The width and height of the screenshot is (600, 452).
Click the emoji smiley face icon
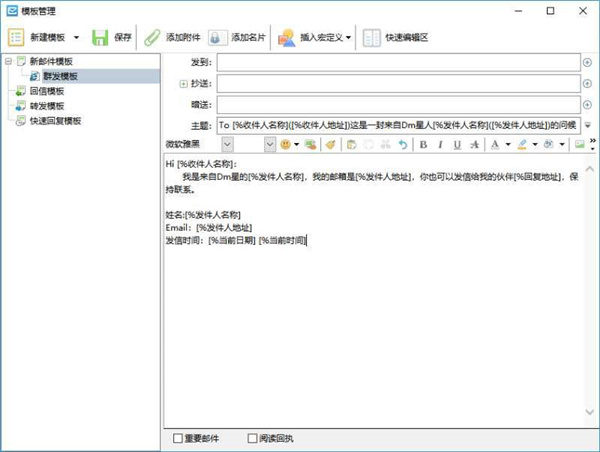coord(286,145)
